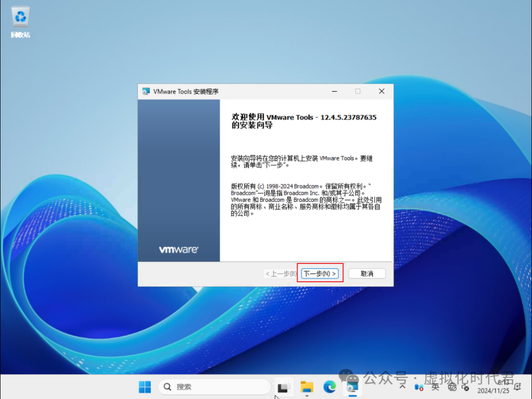Click the search magnifier icon on taskbar
Viewport: 532px width, 399px height.
tap(168, 387)
